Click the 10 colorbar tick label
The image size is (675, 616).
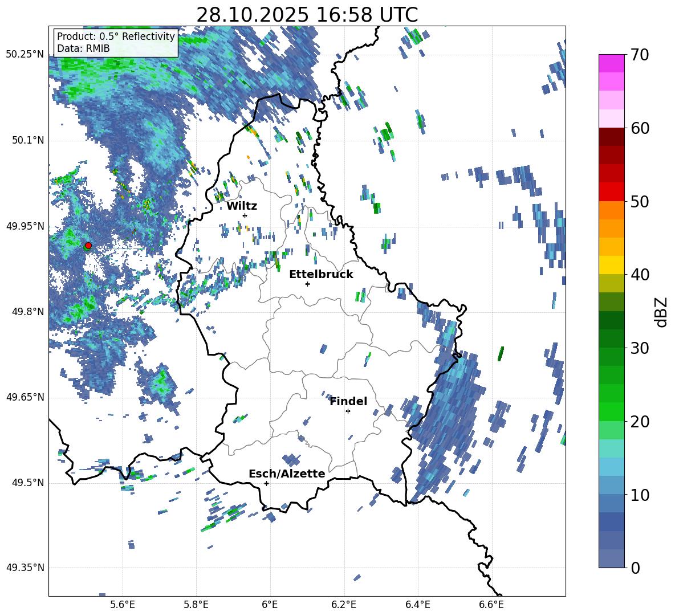[639, 495]
